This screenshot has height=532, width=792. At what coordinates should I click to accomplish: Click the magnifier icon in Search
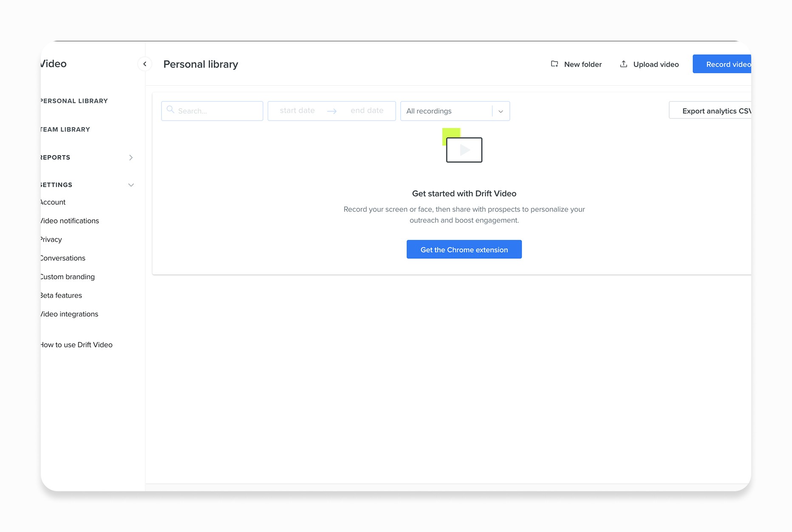point(170,110)
